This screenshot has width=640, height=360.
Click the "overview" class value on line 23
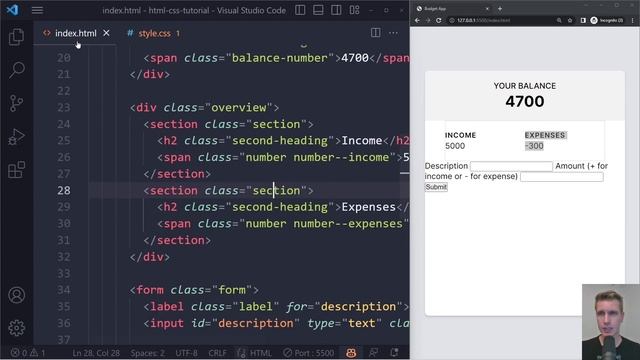239,108
